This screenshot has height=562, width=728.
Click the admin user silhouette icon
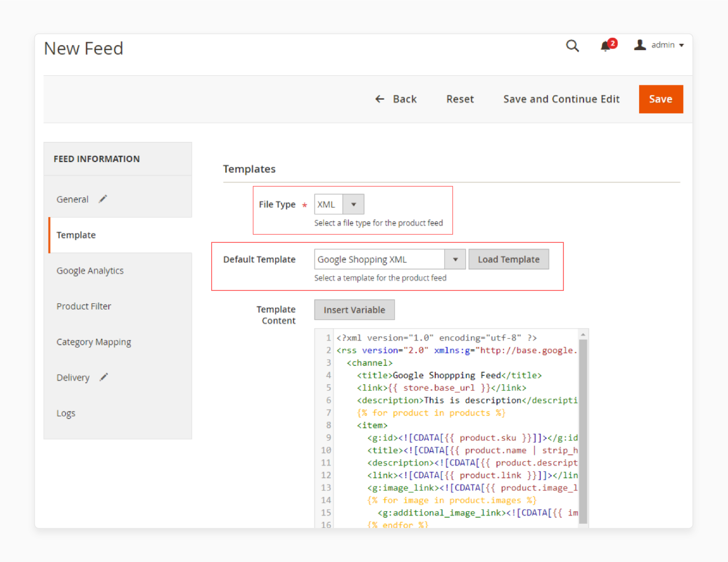[640, 45]
